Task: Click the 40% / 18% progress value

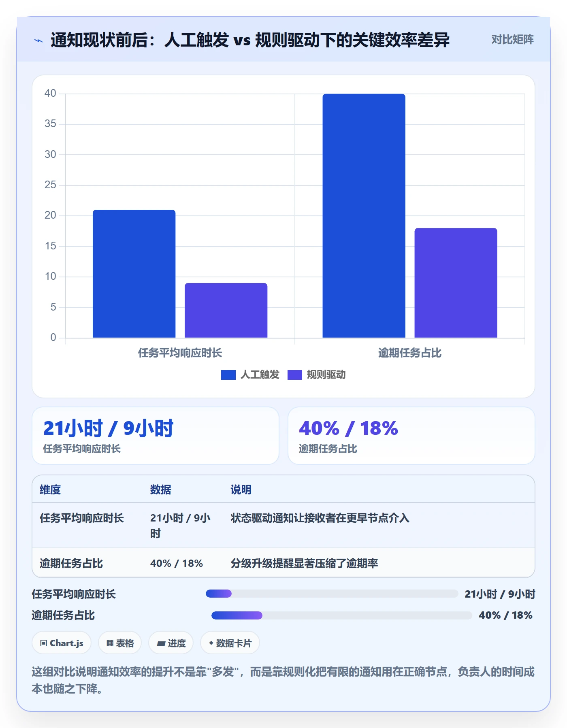Action: pos(505,615)
